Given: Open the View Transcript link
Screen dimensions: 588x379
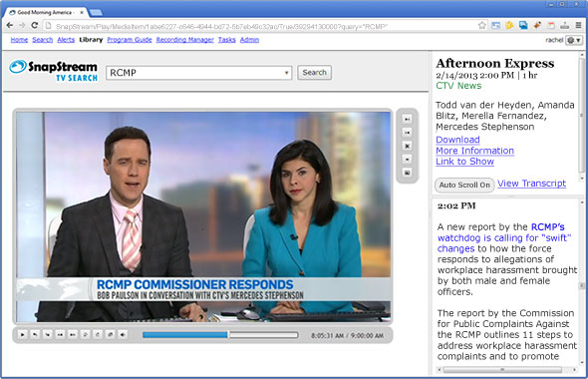Looking at the screenshot, I should point(531,184).
